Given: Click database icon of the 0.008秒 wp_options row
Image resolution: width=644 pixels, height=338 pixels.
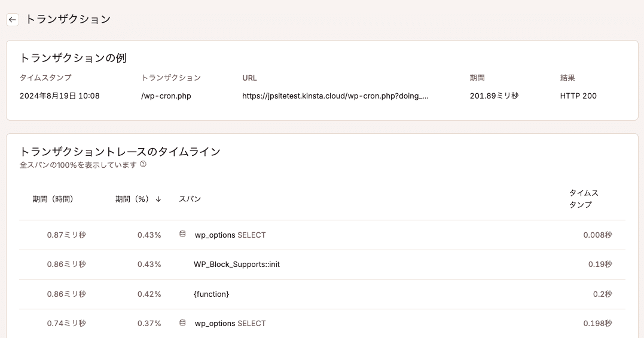Looking at the screenshot, I should click(182, 235).
